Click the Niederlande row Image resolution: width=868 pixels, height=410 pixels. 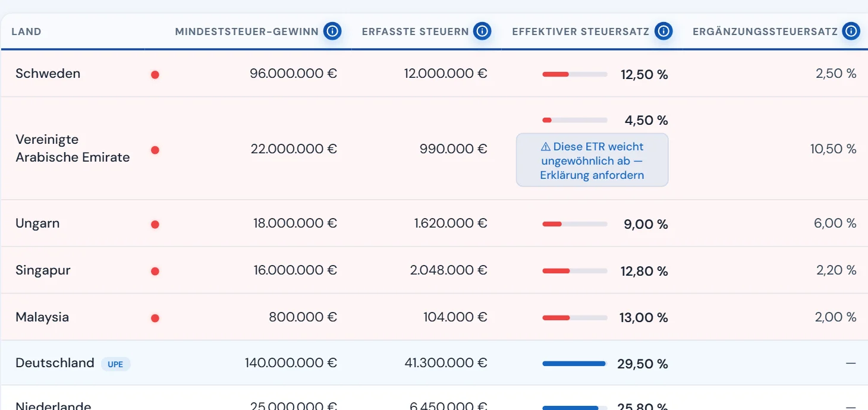click(x=434, y=398)
